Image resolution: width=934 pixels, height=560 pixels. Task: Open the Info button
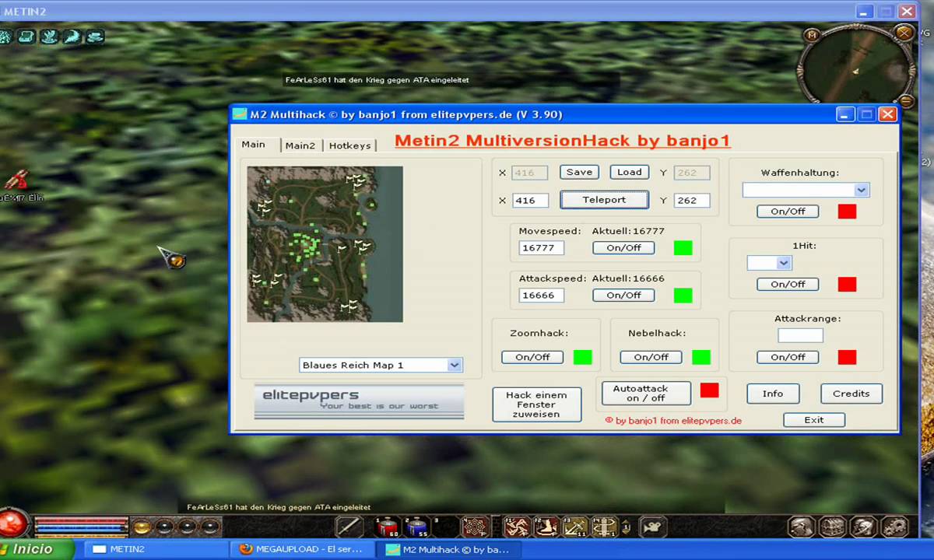(773, 394)
